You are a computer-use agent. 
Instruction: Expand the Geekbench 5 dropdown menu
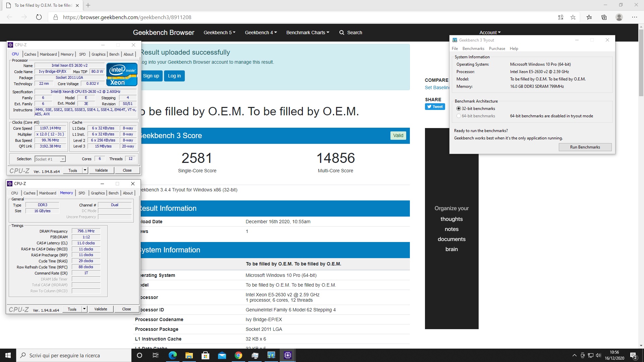[219, 33]
